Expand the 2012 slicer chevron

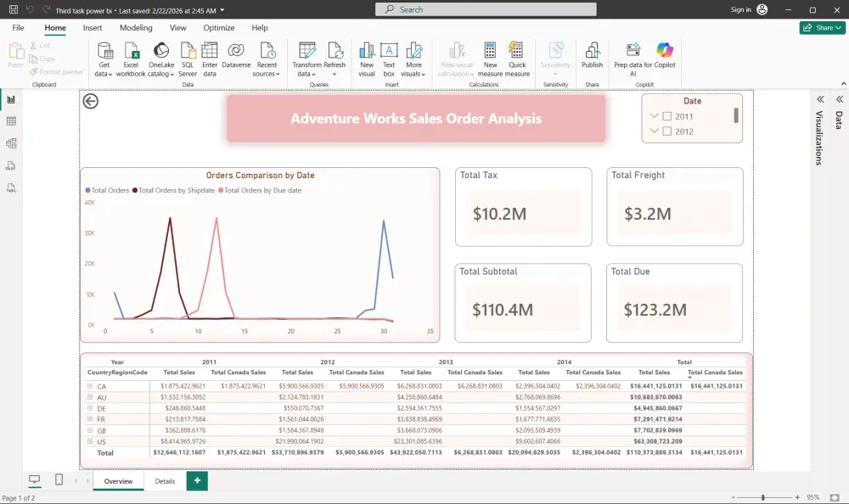point(654,131)
